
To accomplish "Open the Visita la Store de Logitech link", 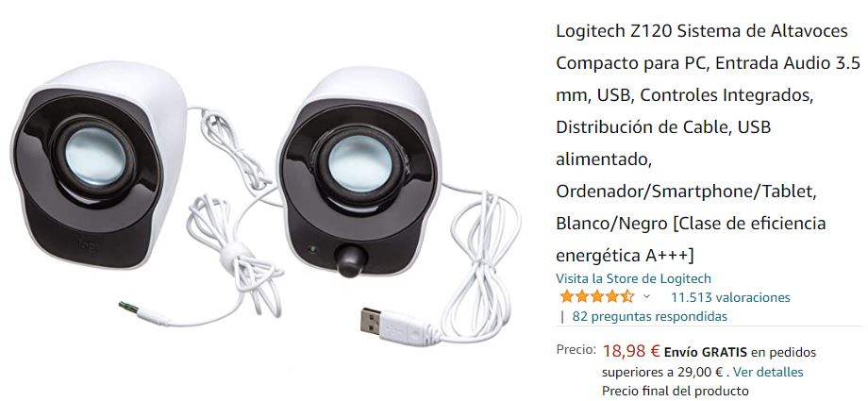I will [x=633, y=278].
